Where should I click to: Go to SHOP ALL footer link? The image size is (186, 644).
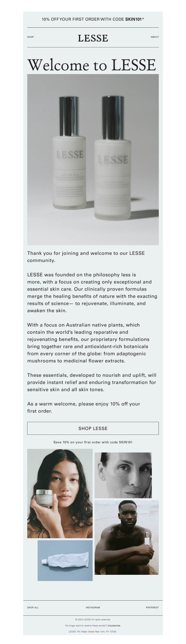coord(33,607)
